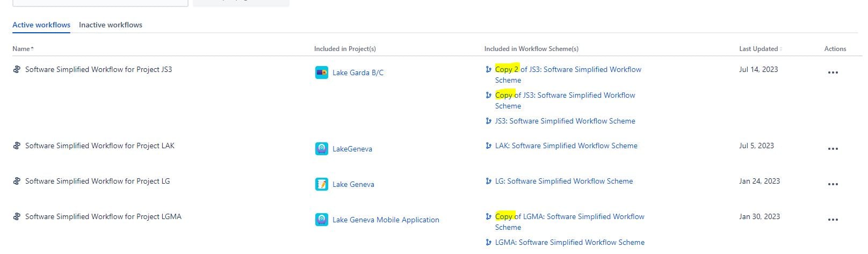
Task: Open the Lake Garda B/C project link
Action: click(x=358, y=72)
